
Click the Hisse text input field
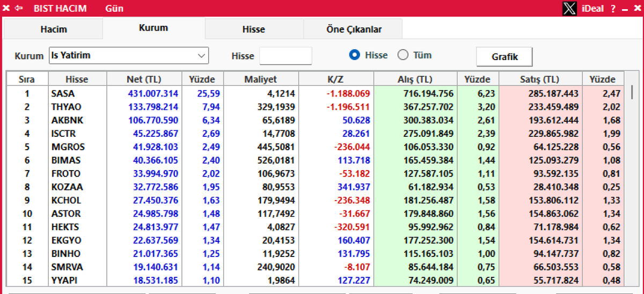pyautogui.click(x=286, y=55)
